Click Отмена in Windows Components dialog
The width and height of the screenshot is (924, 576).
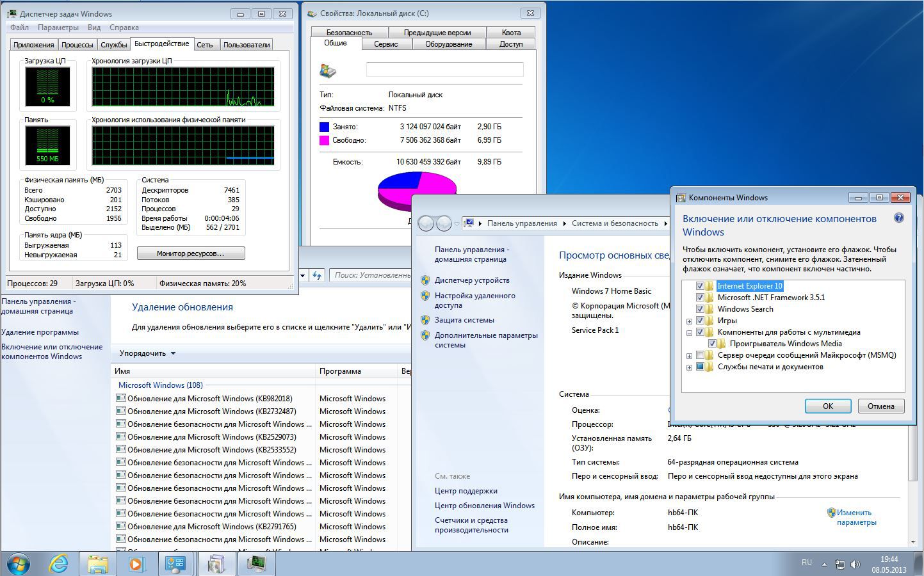click(x=880, y=406)
